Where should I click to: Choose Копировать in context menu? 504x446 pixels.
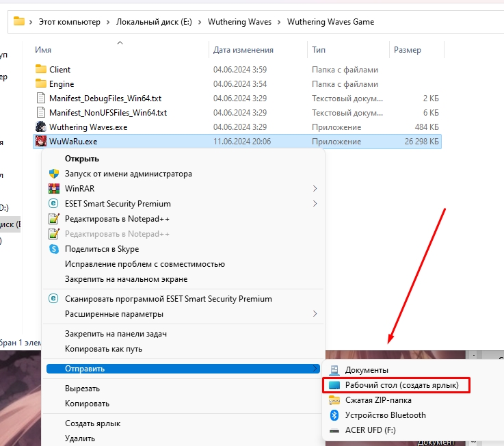tap(87, 404)
